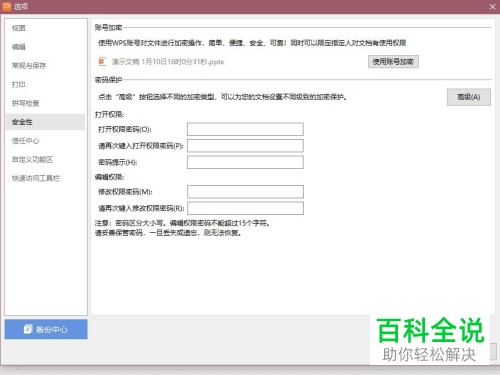Click the WPS icon in title bar
The width and height of the screenshot is (500, 375).
(7, 6)
